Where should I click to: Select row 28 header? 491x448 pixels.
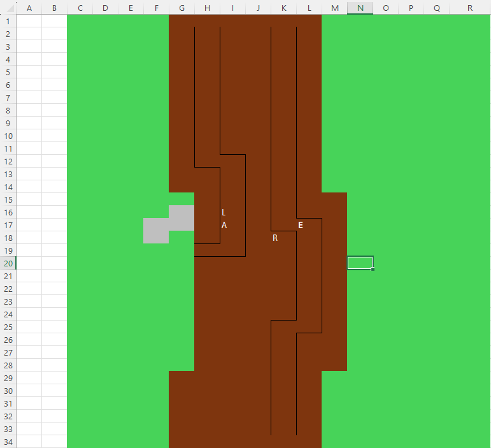[x=8, y=365]
